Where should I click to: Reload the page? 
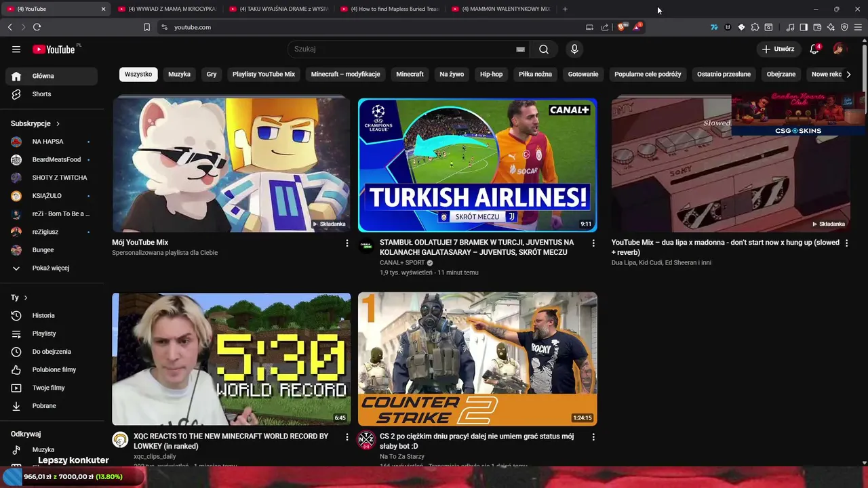click(37, 27)
